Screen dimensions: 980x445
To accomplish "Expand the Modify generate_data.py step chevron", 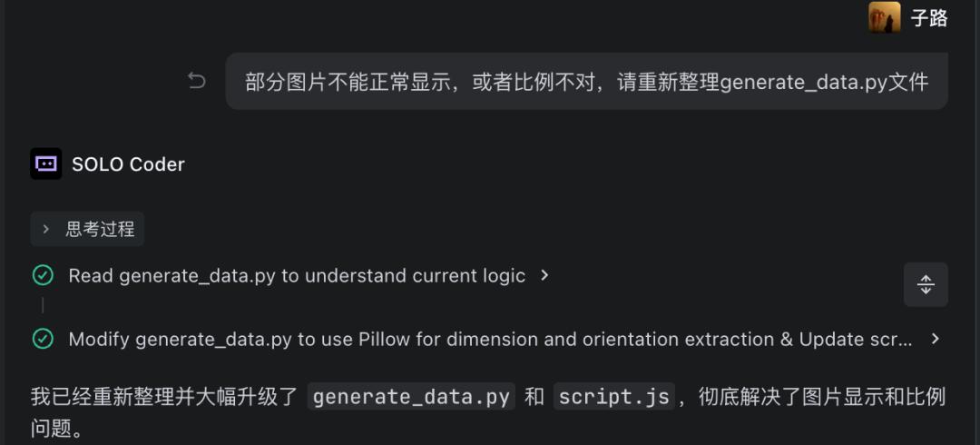I will coord(936,339).
